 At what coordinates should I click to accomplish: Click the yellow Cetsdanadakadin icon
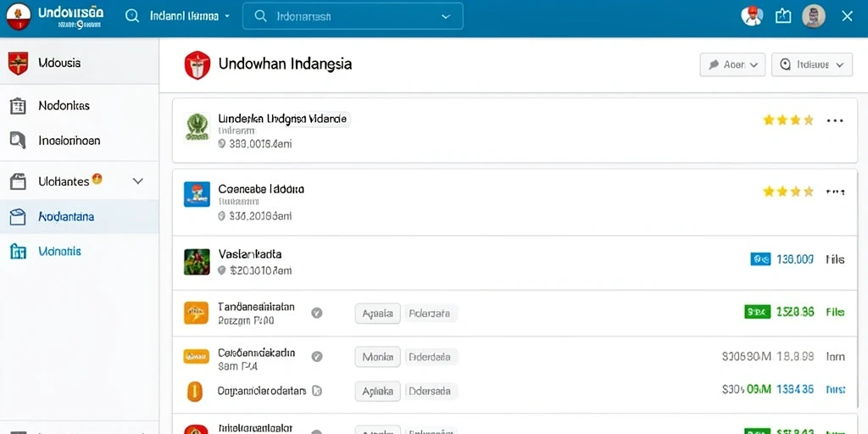point(196,356)
